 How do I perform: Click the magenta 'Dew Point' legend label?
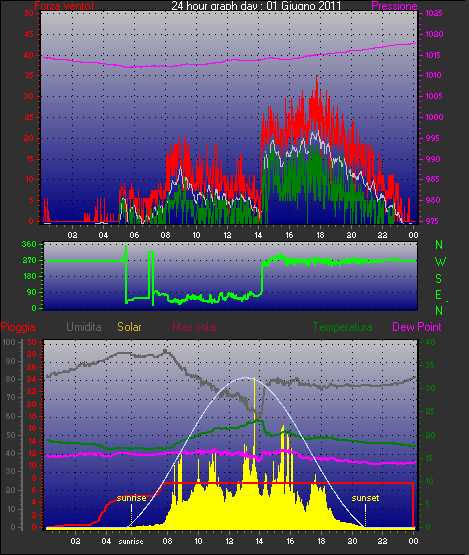(417, 327)
